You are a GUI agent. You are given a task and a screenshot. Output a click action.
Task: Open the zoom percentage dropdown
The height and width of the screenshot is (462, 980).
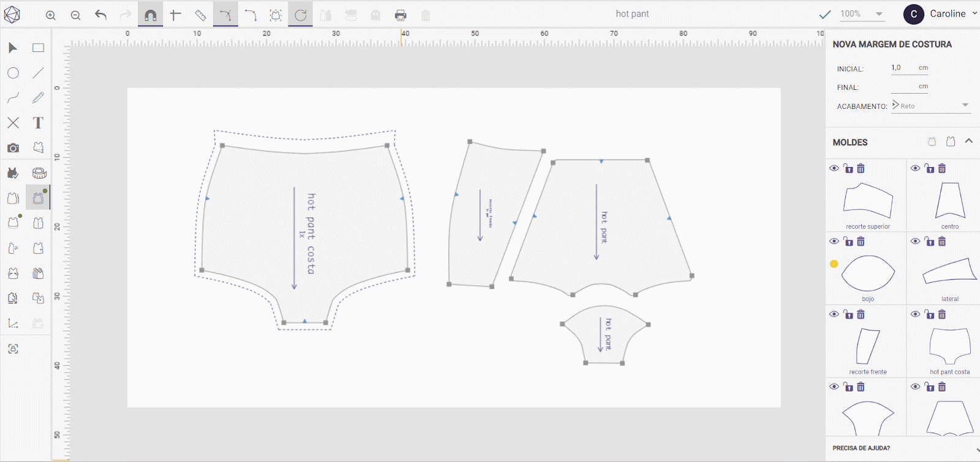[x=879, y=14]
